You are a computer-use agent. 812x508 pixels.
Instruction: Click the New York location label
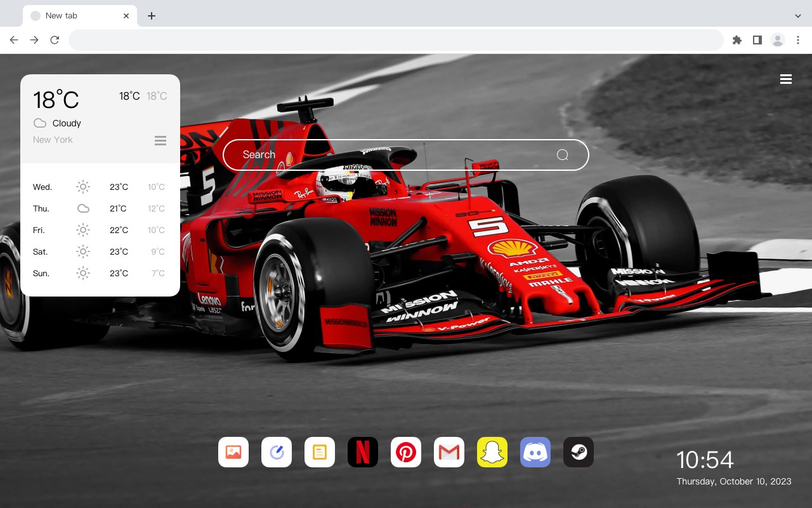[53, 140]
